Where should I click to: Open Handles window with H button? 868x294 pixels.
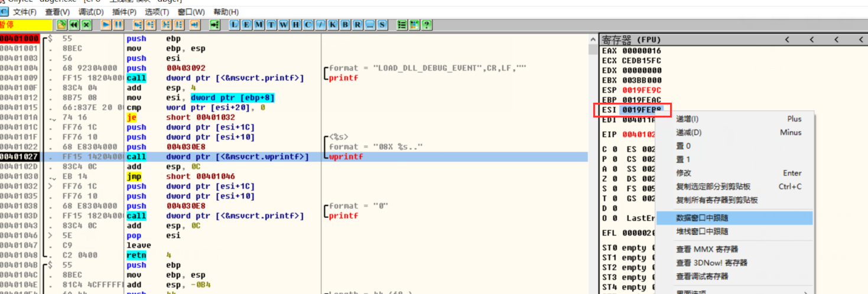click(x=296, y=25)
